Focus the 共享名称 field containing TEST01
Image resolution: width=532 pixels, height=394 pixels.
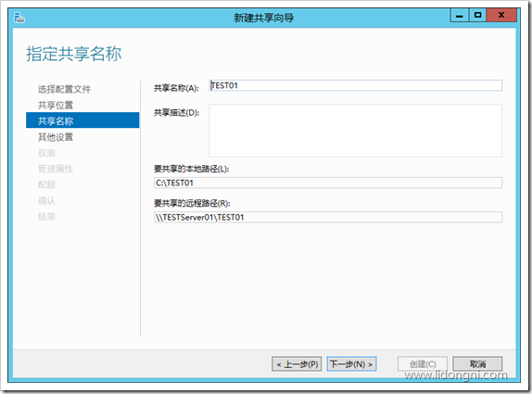(x=355, y=85)
